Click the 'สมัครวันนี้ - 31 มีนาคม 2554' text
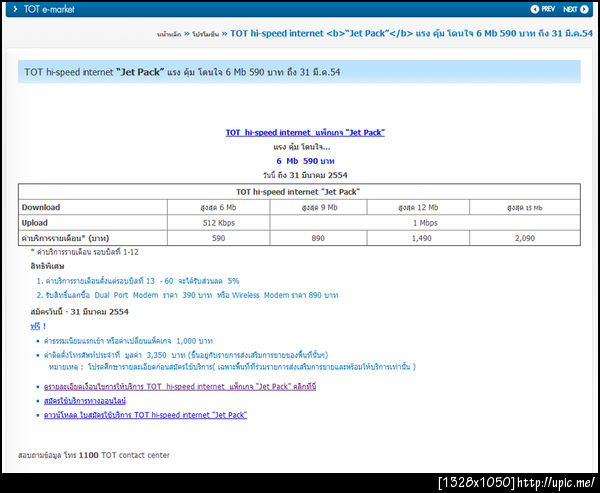The height and width of the screenshot is (493, 600). pyautogui.click(x=80, y=312)
